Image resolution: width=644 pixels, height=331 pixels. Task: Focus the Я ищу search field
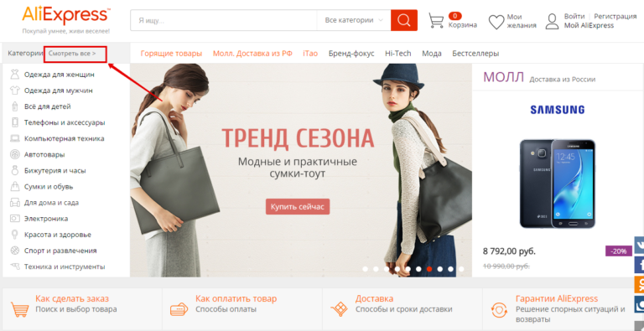(x=224, y=20)
